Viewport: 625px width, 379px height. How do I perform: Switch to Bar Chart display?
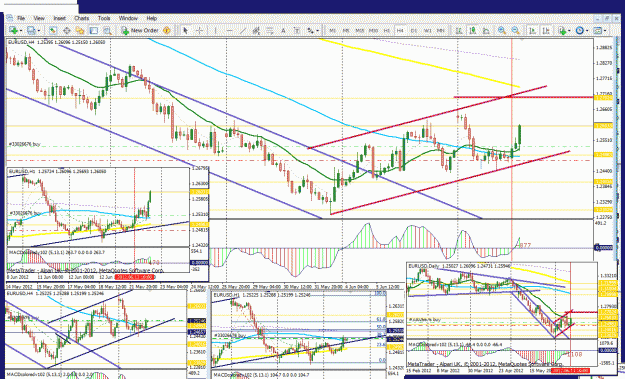[459, 30]
